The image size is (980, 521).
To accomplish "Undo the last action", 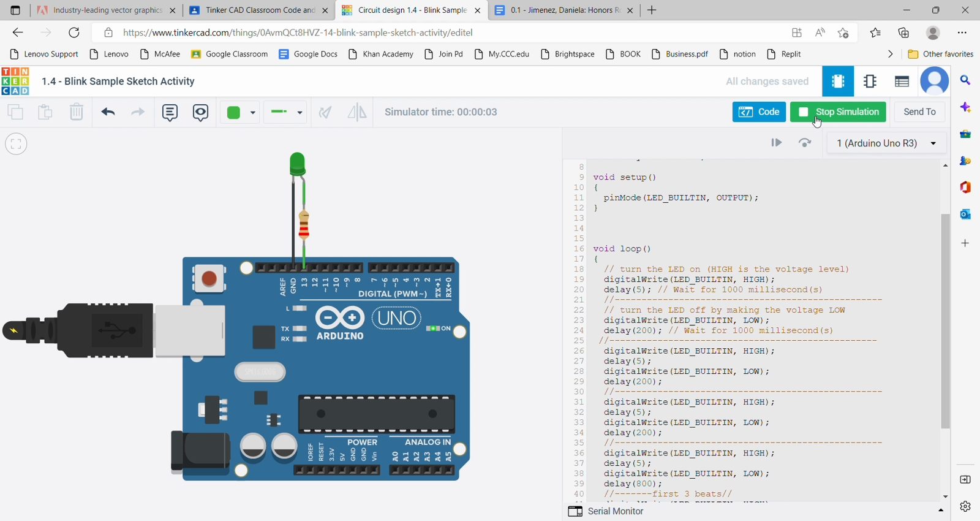I will click(108, 112).
